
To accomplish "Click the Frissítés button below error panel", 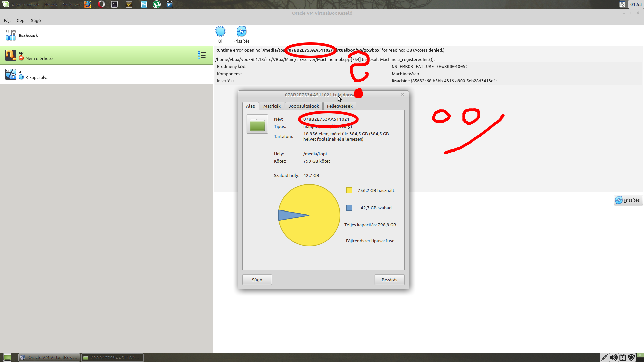I will pos(628,200).
